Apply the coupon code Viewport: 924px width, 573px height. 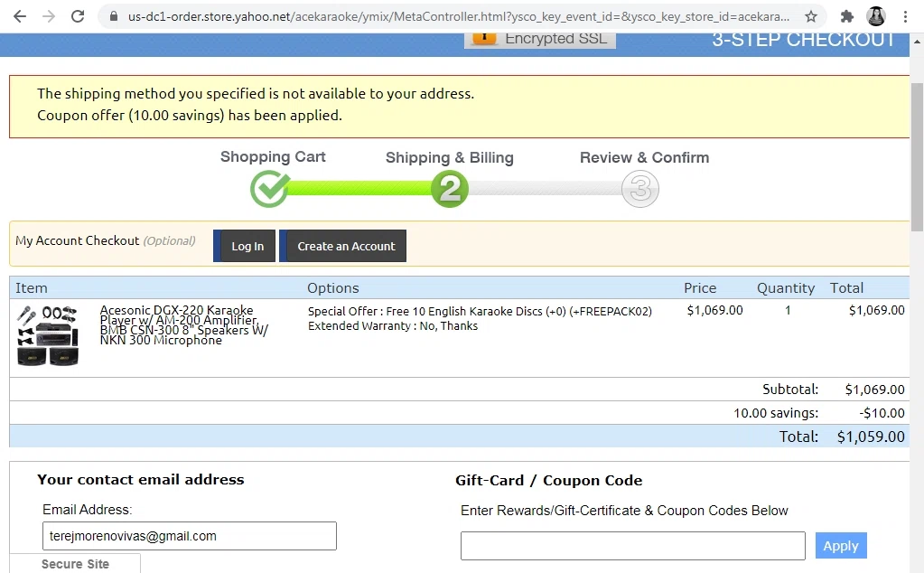tap(841, 546)
